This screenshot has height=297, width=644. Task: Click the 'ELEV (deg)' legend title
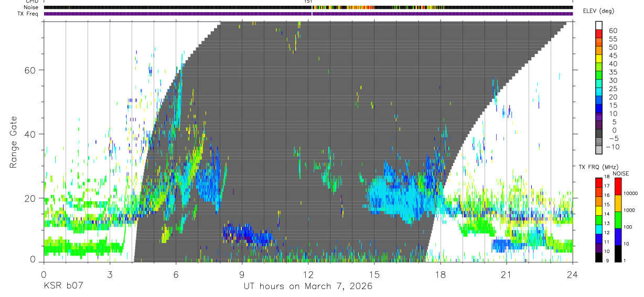598,11
